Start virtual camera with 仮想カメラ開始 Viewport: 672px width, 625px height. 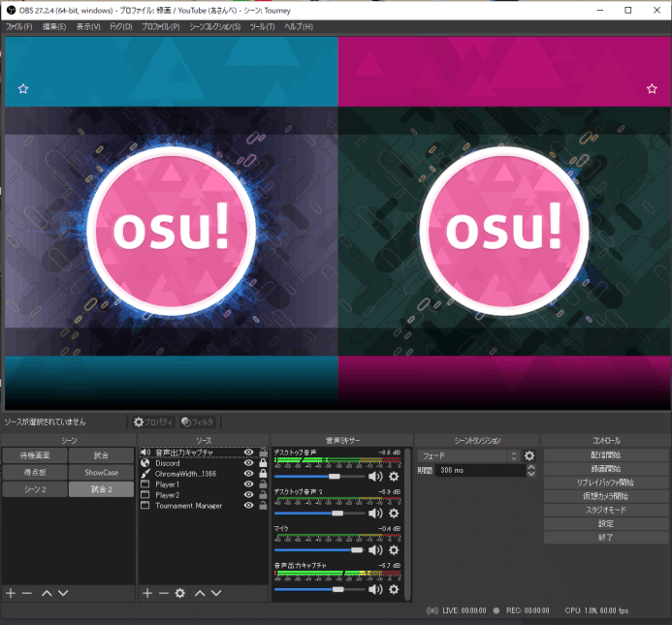click(x=606, y=496)
